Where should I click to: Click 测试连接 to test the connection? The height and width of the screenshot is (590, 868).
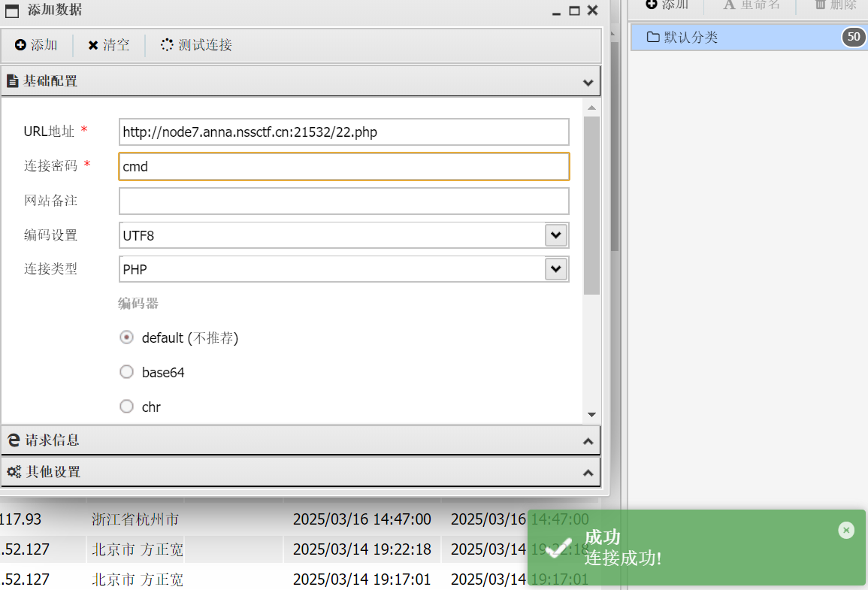196,45
